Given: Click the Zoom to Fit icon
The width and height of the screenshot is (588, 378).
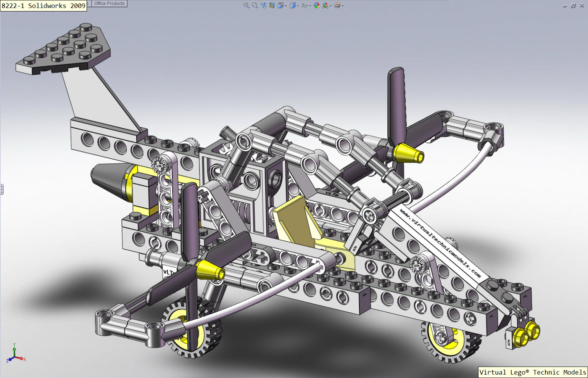Looking at the screenshot, I should 246,5.
